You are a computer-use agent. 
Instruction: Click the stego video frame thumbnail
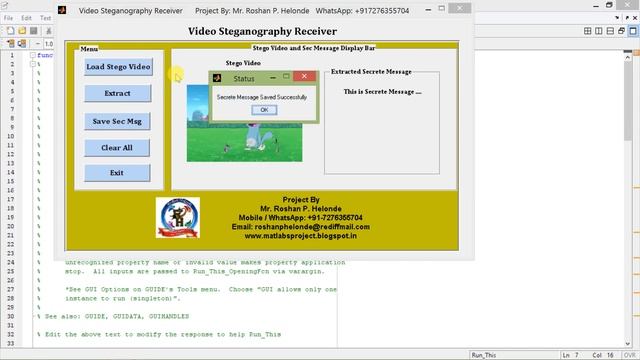(244, 123)
